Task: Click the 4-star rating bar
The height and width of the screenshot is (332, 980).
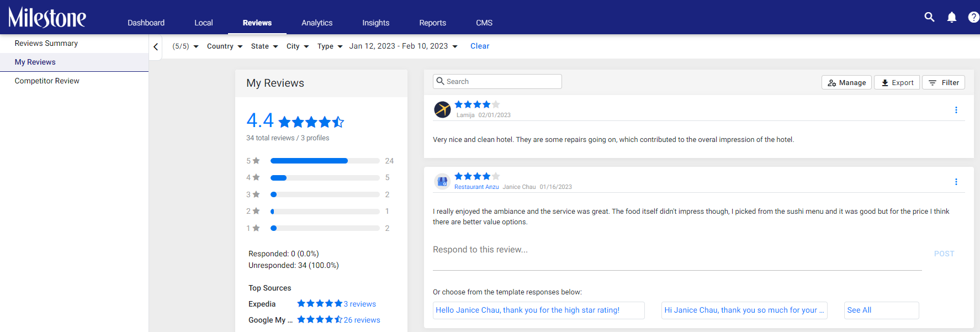Action: pyautogui.click(x=325, y=178)
